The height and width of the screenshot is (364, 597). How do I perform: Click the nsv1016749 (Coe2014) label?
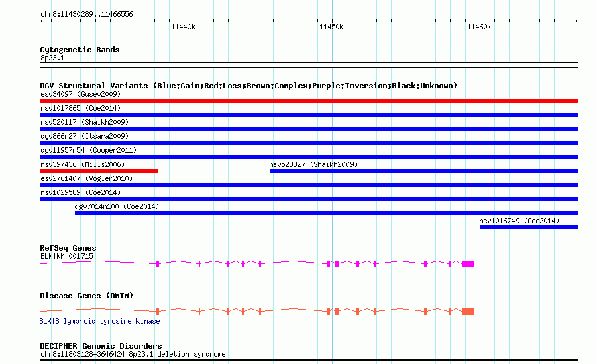coord(519,221)
